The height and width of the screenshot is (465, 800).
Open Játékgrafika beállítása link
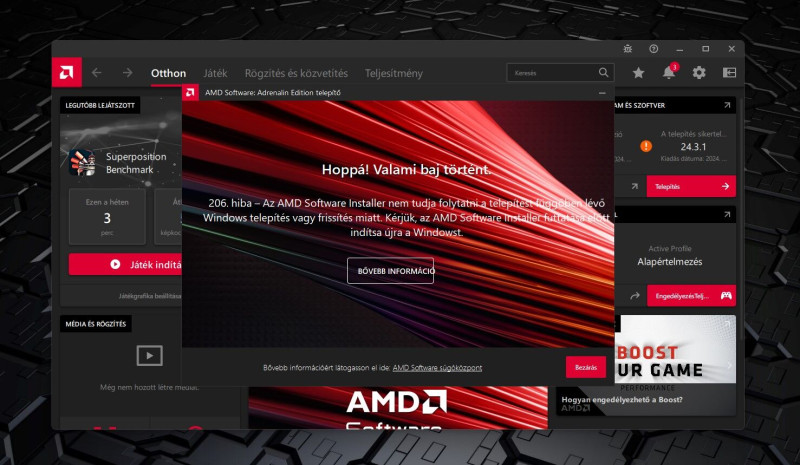(x=150, y=296)
